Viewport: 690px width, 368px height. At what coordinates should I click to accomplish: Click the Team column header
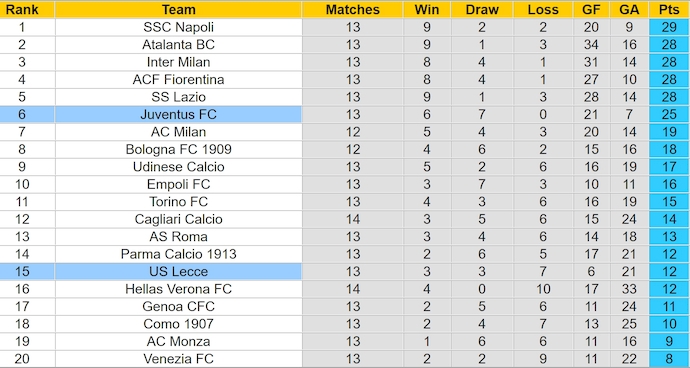178,10
